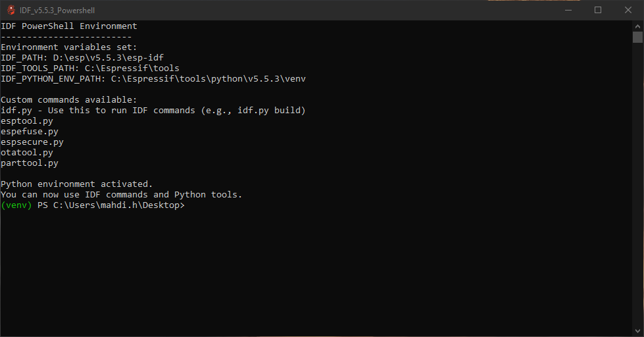Click the espsecure.py command text
Screen dimensions: 644x337
tap(32, 142)
